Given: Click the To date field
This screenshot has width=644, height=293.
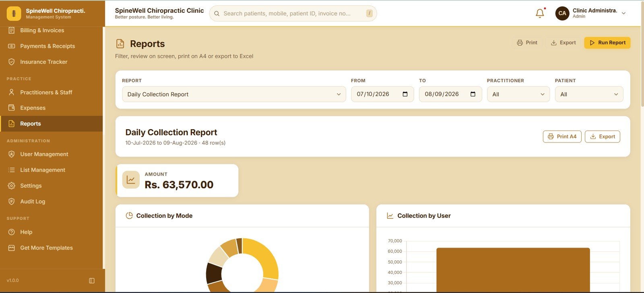Looking at the screenshot, I should click(450, 94).
